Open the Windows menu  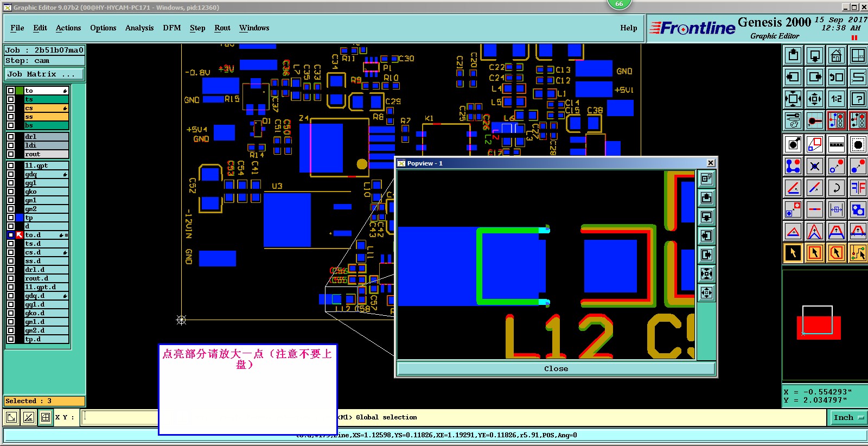tap(254, 28)
